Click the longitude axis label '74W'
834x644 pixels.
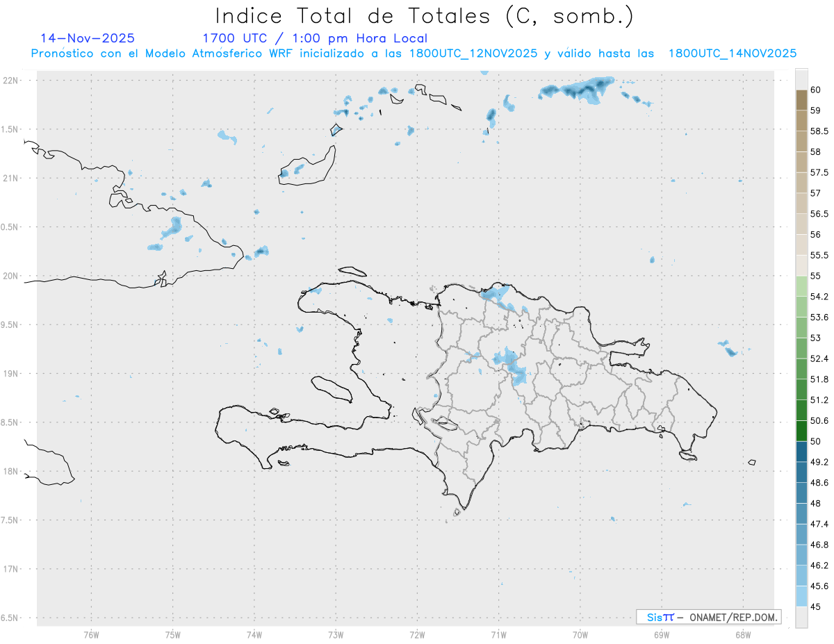(x=254, y=634)
